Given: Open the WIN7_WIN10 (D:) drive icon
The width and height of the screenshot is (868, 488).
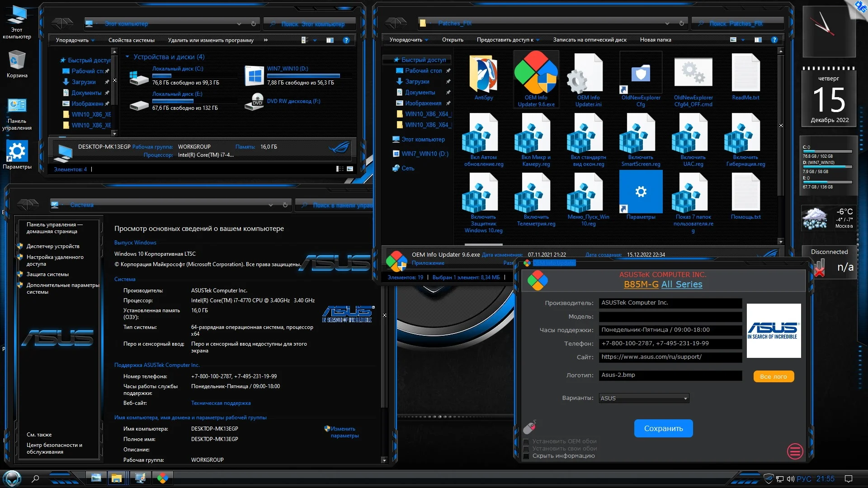Looking at the screenshot, I should (x=255, y=76).
